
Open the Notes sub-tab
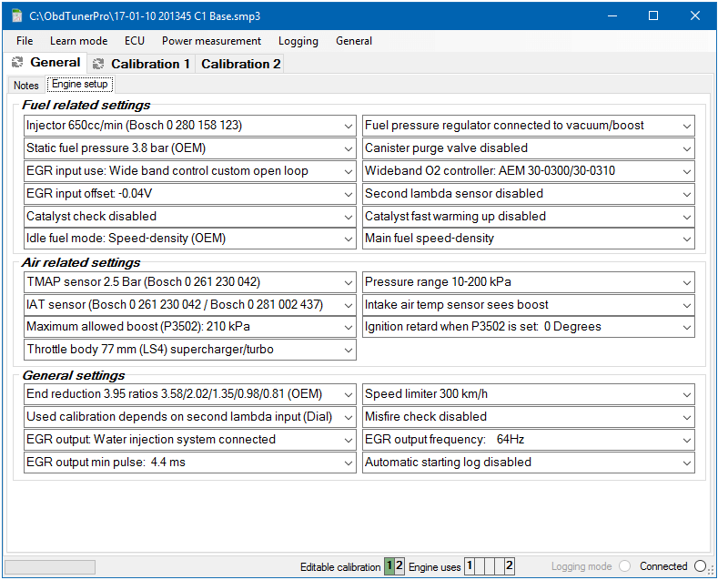point(26,86)
